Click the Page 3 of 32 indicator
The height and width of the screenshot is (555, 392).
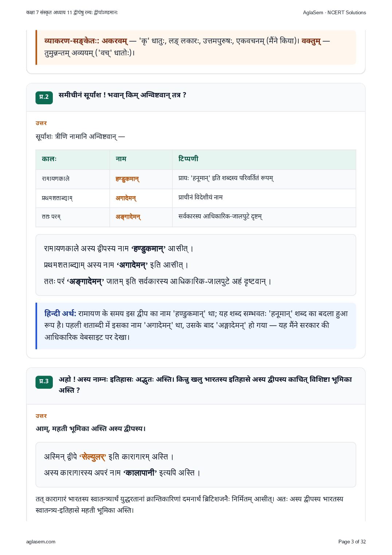pos(352,542)
